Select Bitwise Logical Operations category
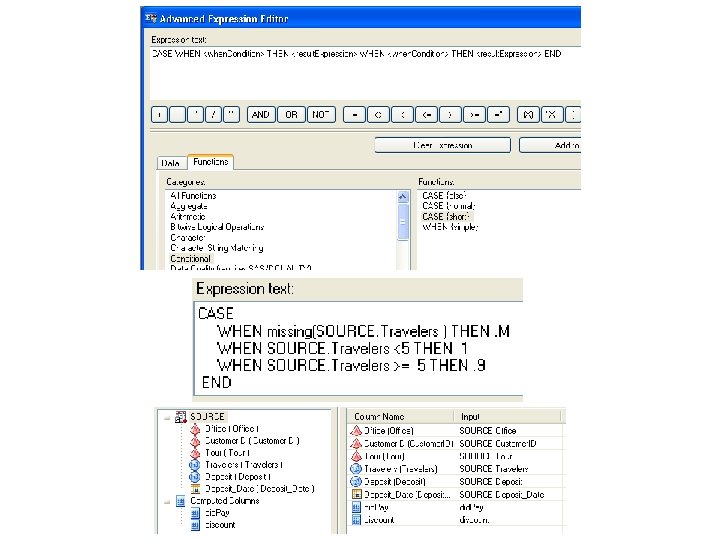 [217, 227]
